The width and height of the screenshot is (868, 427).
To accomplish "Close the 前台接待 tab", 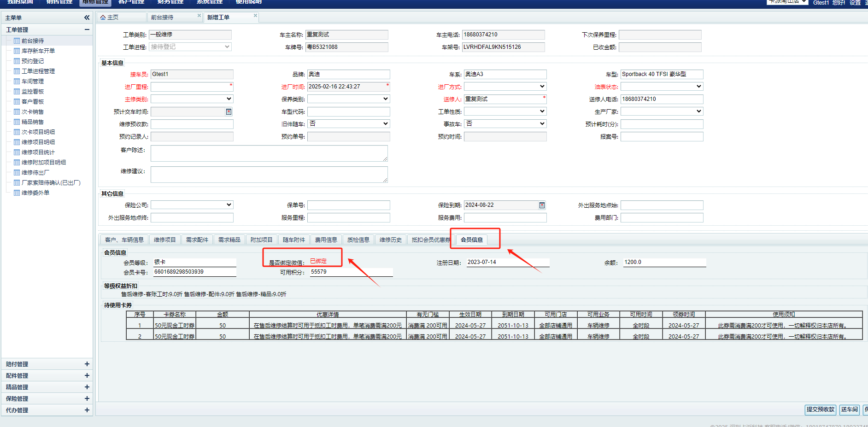I will [x=199, y=16].
